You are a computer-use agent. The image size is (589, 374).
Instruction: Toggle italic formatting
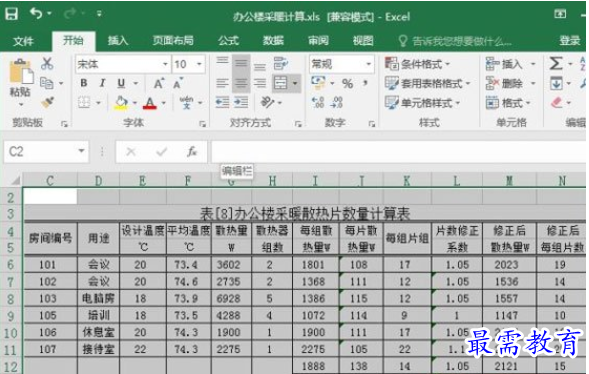coord(102,83)
